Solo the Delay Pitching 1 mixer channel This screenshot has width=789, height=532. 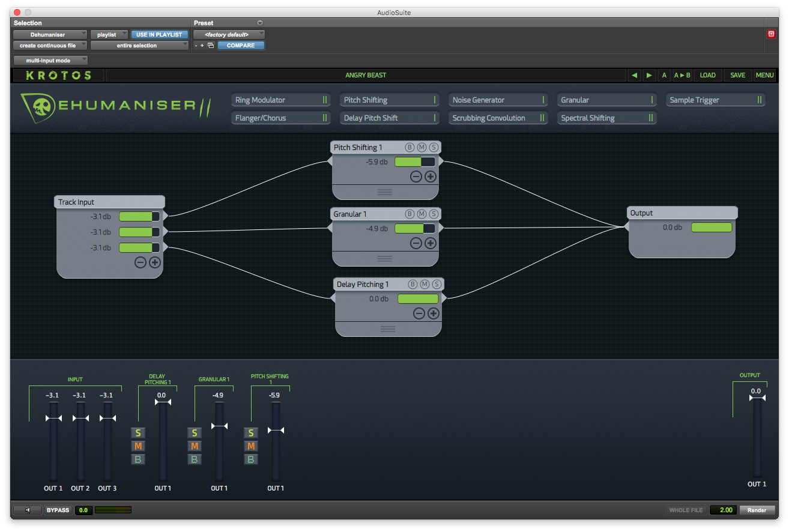[x=138, y=433]
